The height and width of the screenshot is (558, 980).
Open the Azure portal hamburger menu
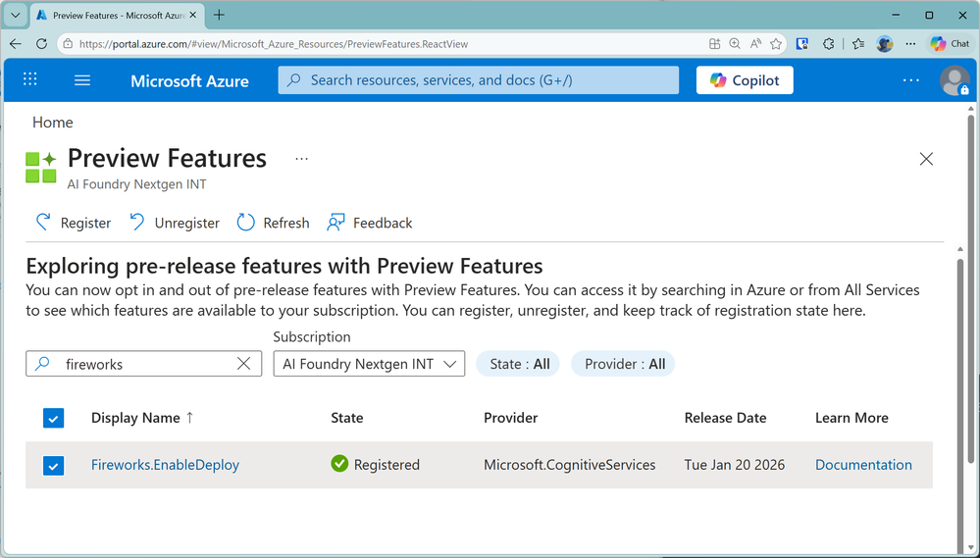(82, 80)
